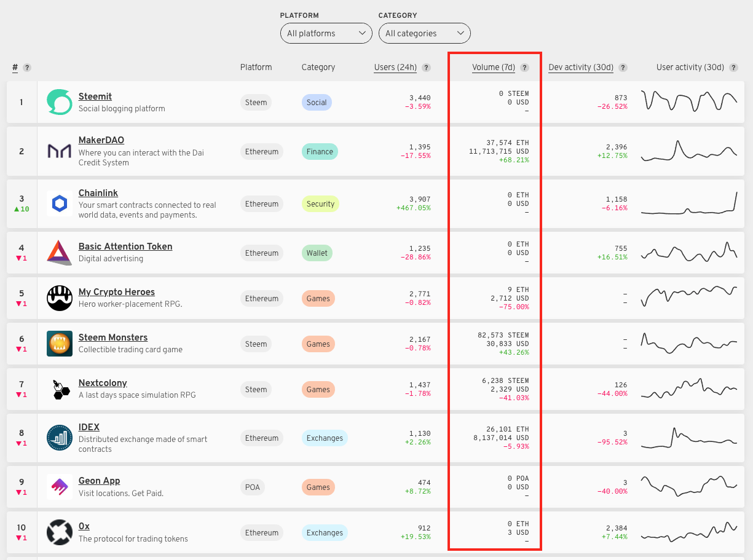The height and width of the screenshot is (560, 753).
Task: Open the My Crypto Heroes link
Action: click(117, 292)
